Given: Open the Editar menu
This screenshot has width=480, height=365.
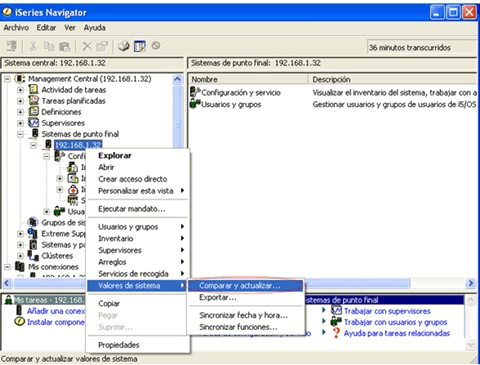Looking at the screenshot, I should pyautogui.click(x=46, y=28).
